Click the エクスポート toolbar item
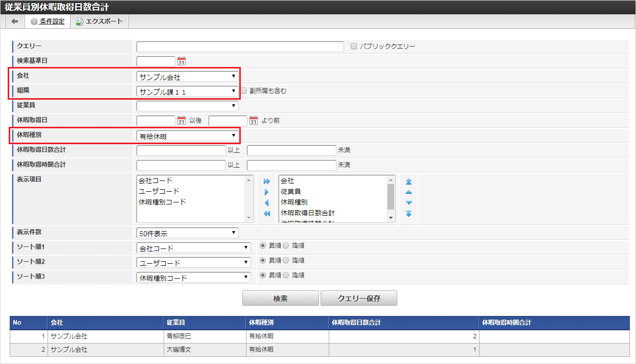Screen dimensions: 636x364 [x=100, y=21]
